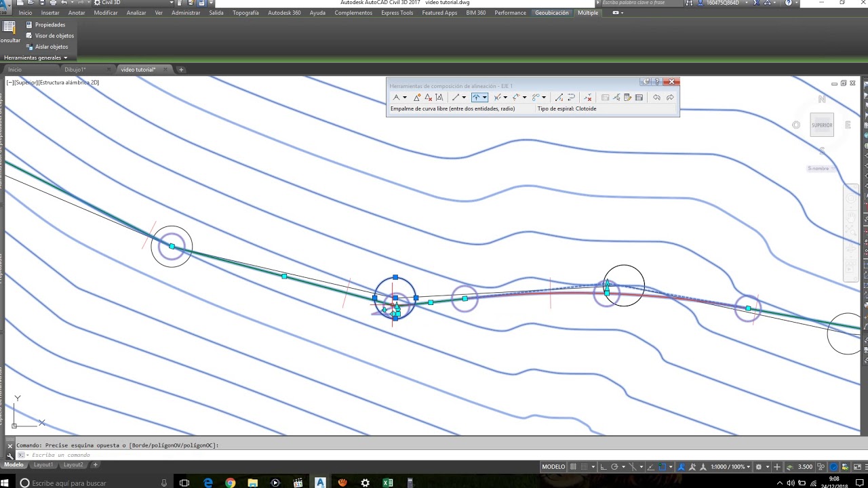The height and width of the screenshot is (488, 868).
Task: Toggle snap mode in status bar
Action: (585, 466)
